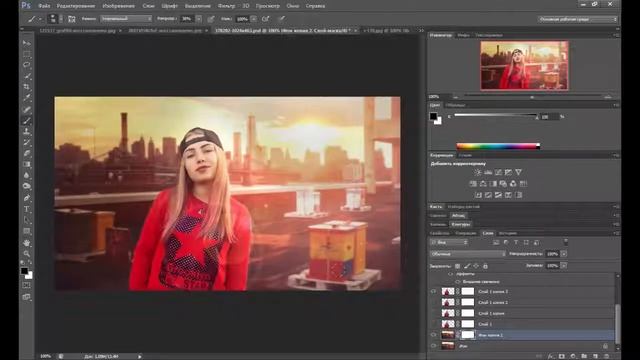This screenshot has height=360, width=640.
Task: Toggle the outer glow effect's visibility
Action: pos(458,282)
